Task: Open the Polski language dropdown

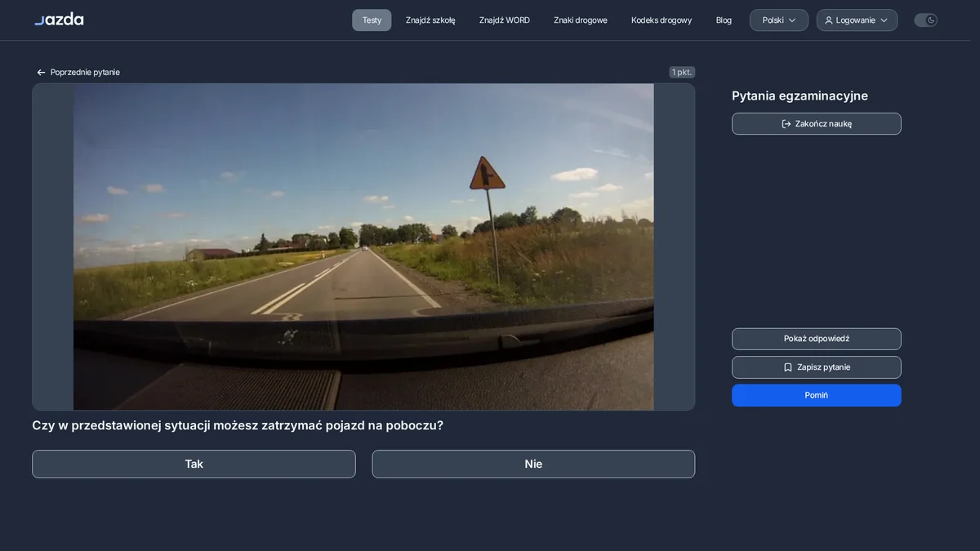Action: (779, 20)
